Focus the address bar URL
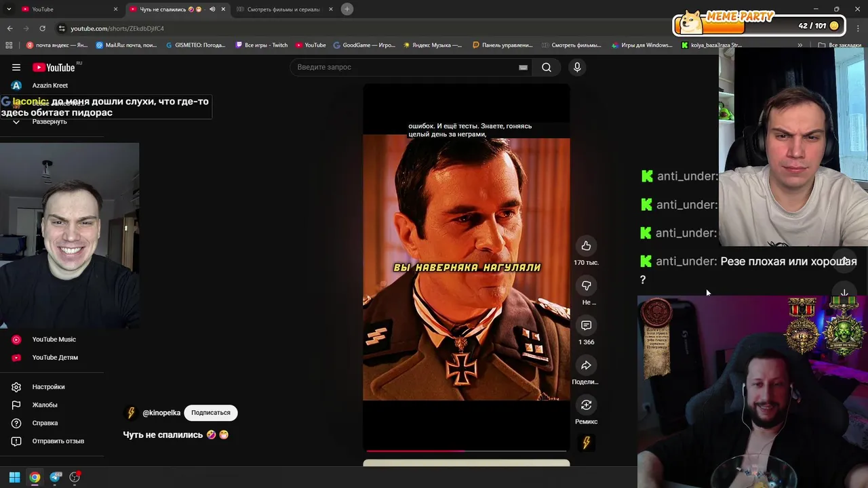Image resolution: width=868 pixels, height=488 pixels. 117,28
